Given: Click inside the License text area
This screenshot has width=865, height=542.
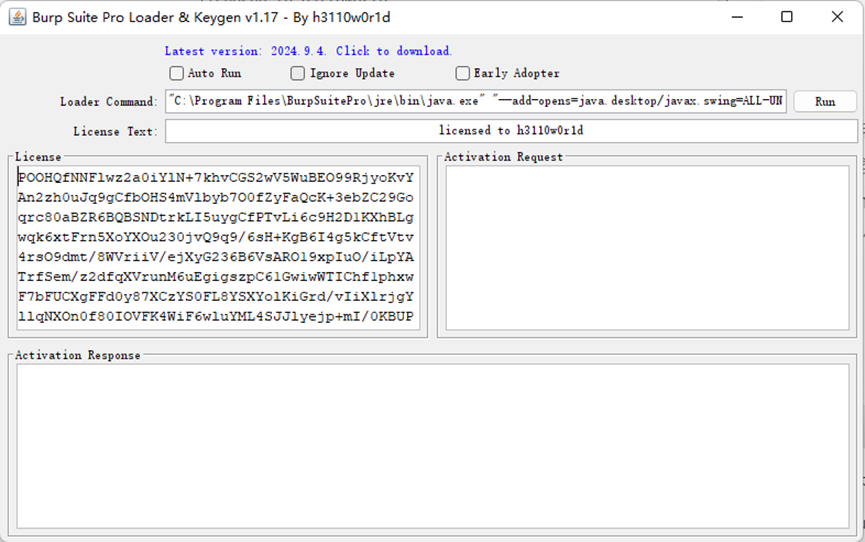Looking at the screenshot, I should [218, 247].
